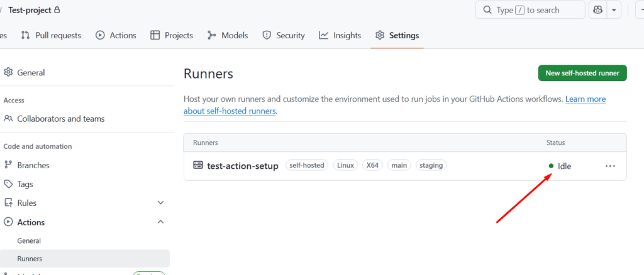This screenshot has height=275, width=644.
Task: Click the Actions play icon in top nav
Action: [x=100, y=35]
